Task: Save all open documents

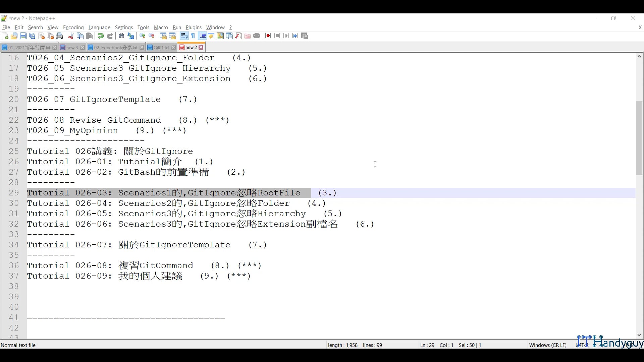Action: tap(32, 36)
